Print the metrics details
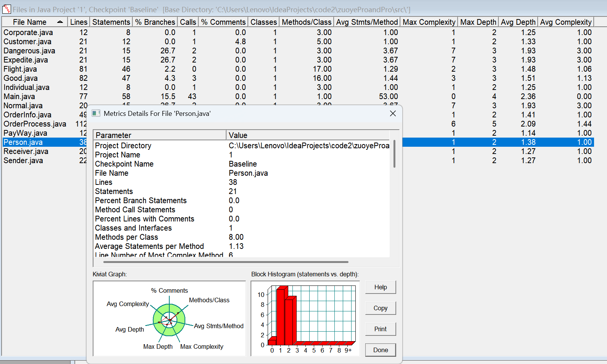The height and width of the screenshot is (364, 607). [381, 329]
